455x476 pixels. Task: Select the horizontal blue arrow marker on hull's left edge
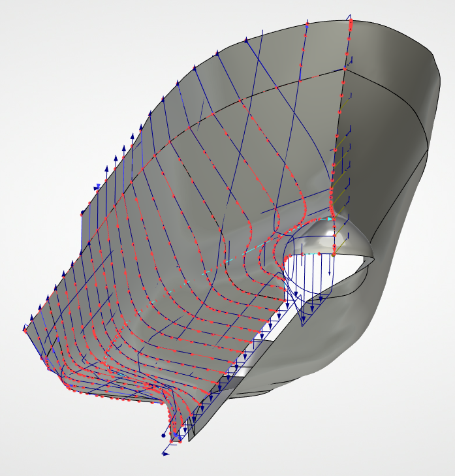[97, 187]
